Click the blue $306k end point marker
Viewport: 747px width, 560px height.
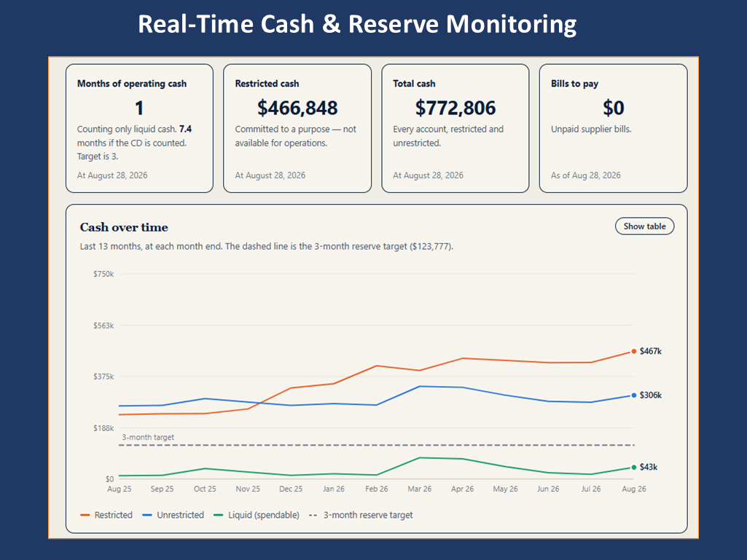point(633,395)
